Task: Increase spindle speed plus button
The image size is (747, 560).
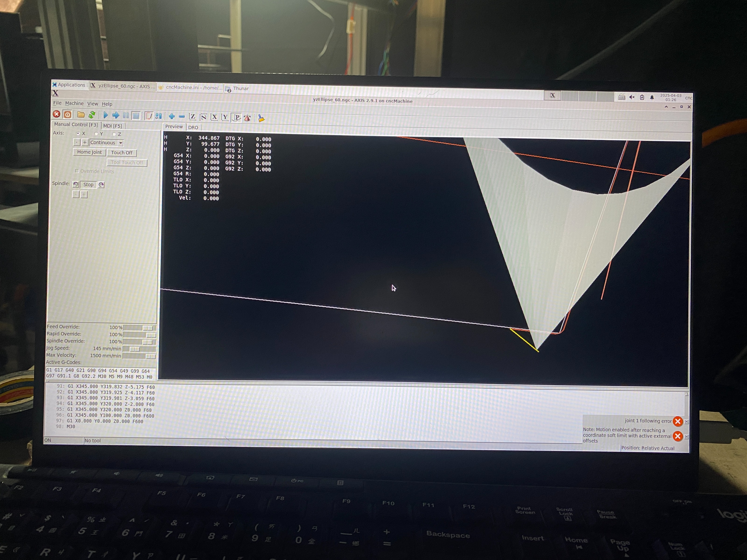Action: pyautogui.click(x=84, y=194)
